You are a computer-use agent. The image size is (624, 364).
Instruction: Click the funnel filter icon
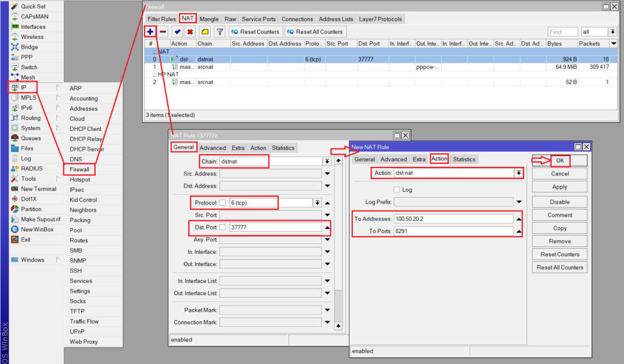[x=219, y=32]
